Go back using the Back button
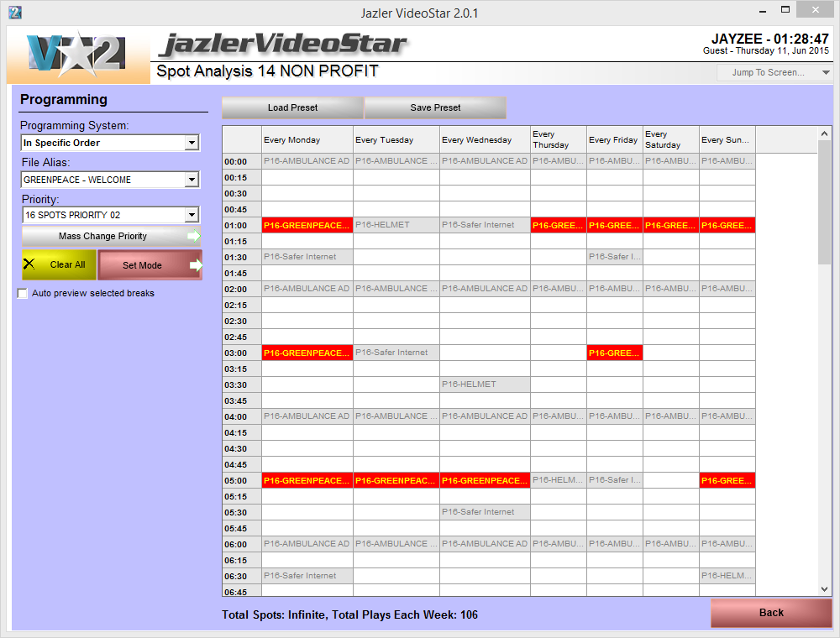This screenshot has height=638, width=840. 770,613
